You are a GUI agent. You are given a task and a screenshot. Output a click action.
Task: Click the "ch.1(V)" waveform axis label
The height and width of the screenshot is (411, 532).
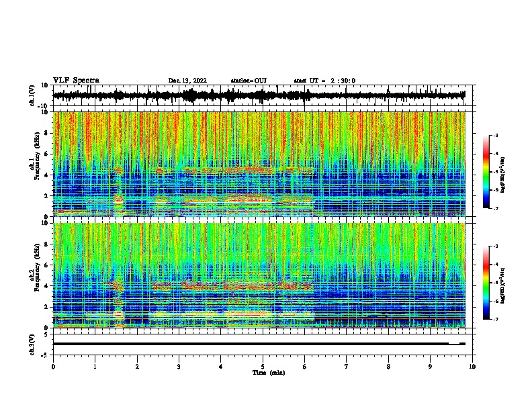pyautogui.click(x=32, y=95)
